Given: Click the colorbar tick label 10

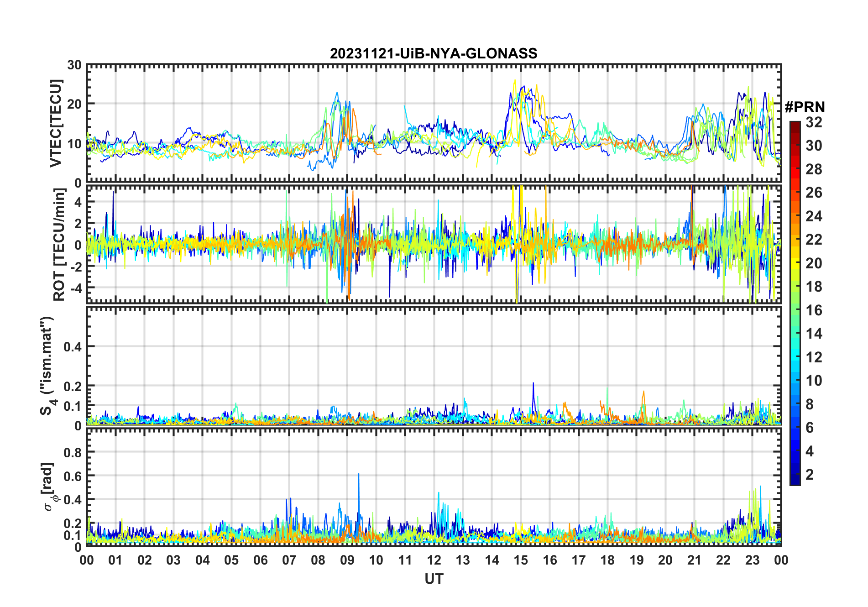Looking at the screenshot, I should click(x=814, y=381).
